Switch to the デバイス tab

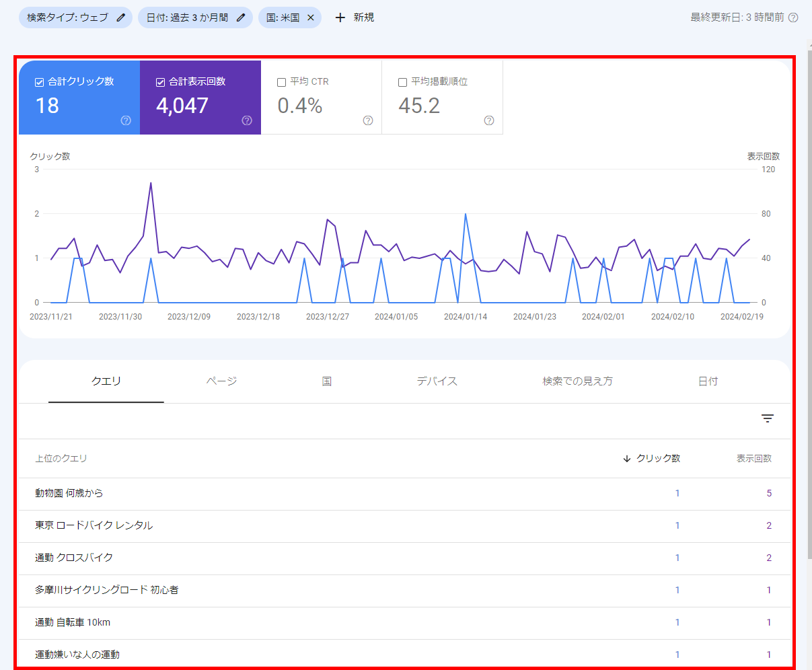(437, 381)
